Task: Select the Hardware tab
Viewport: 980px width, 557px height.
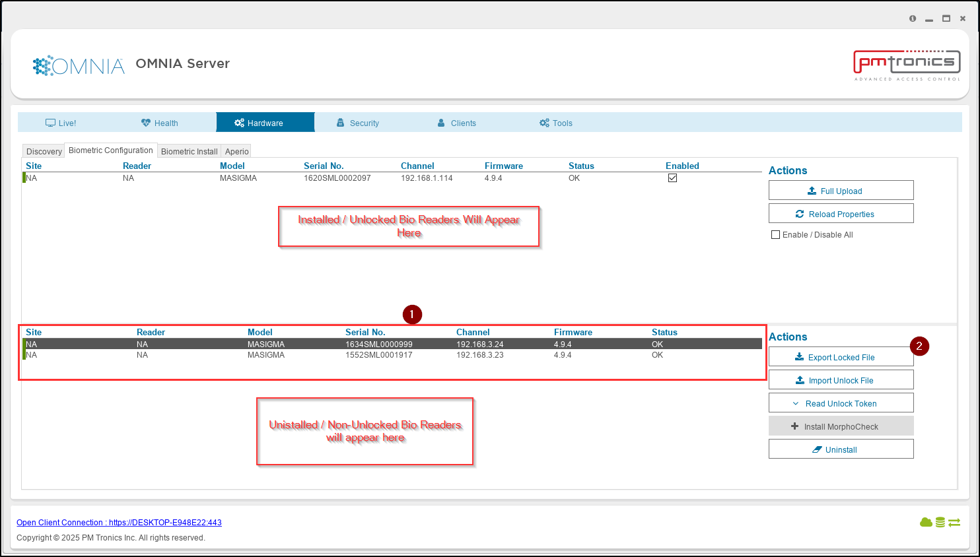Action: coord(265,123)
